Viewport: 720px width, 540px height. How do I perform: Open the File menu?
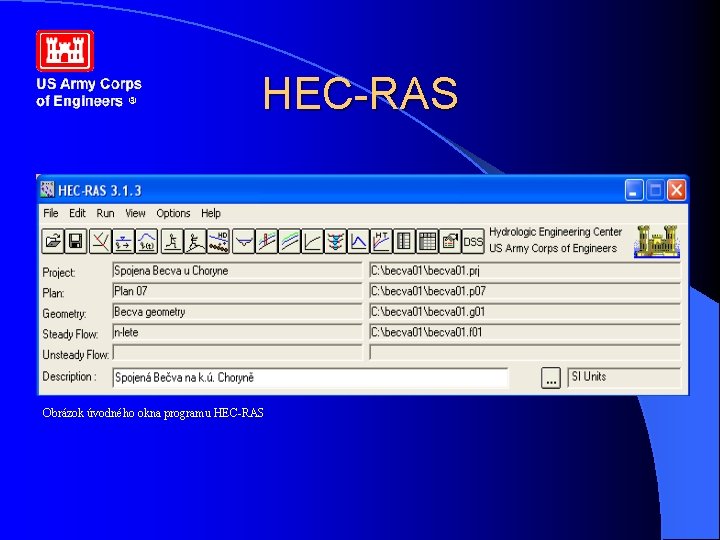click(x=51, y=214)
